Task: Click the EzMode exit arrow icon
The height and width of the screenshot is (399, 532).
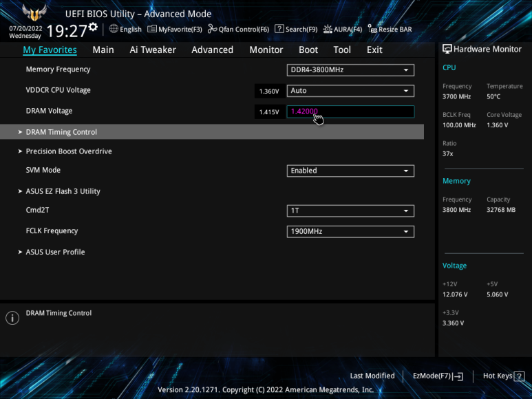Action: point(458,376)
